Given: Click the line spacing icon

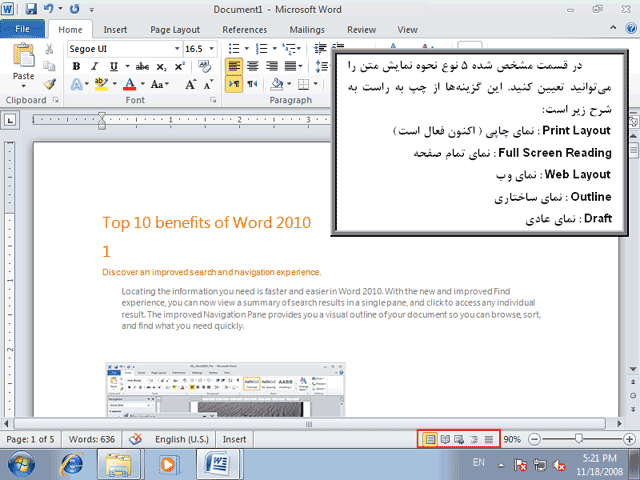Looking at the screenshot, I should (322, 66).
